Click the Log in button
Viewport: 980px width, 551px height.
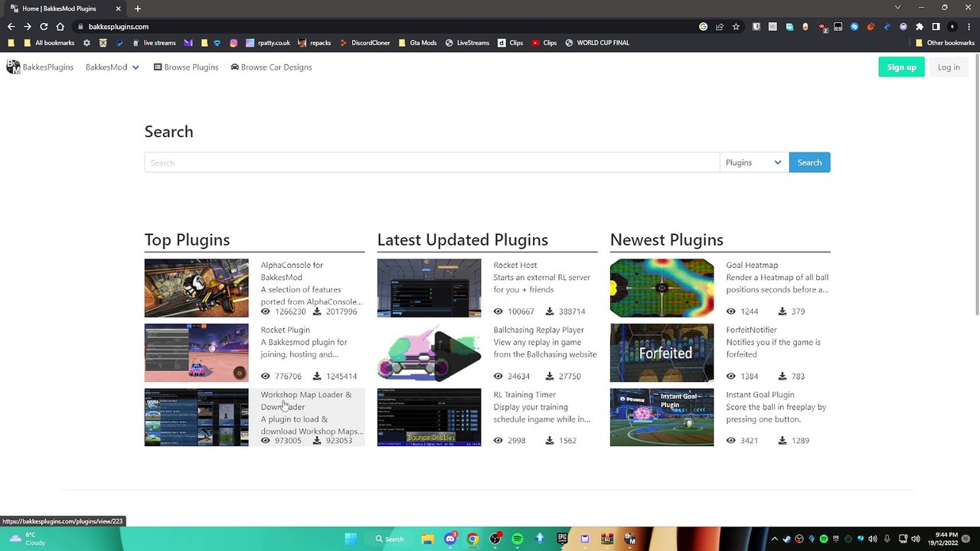click(x=949, y=67)
